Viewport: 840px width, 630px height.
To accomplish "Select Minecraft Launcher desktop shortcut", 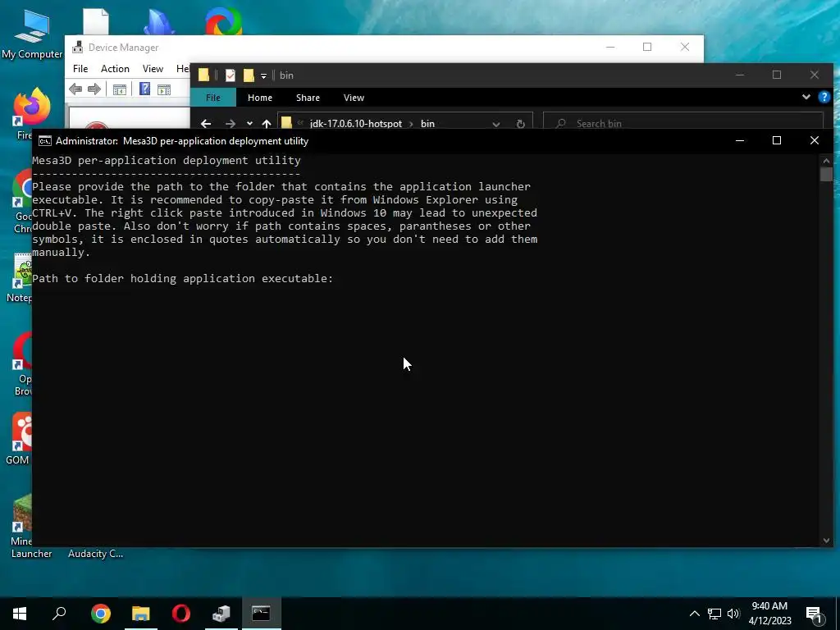I will (21, 526).
